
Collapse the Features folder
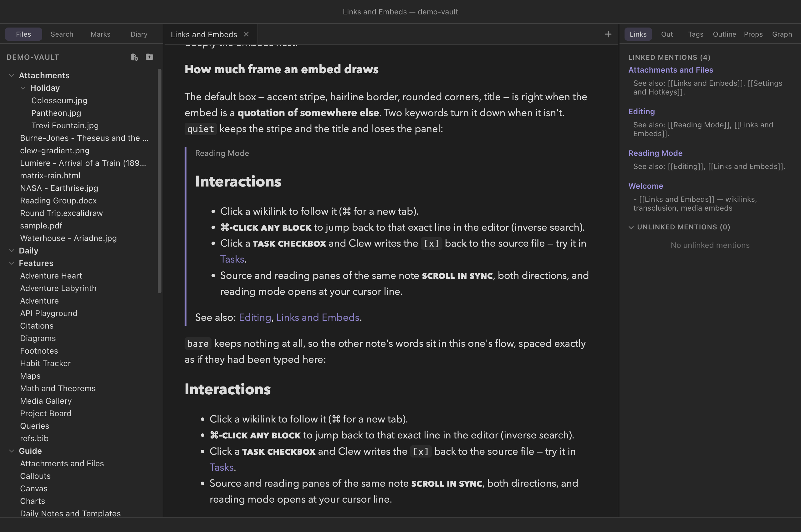[12, 263]
